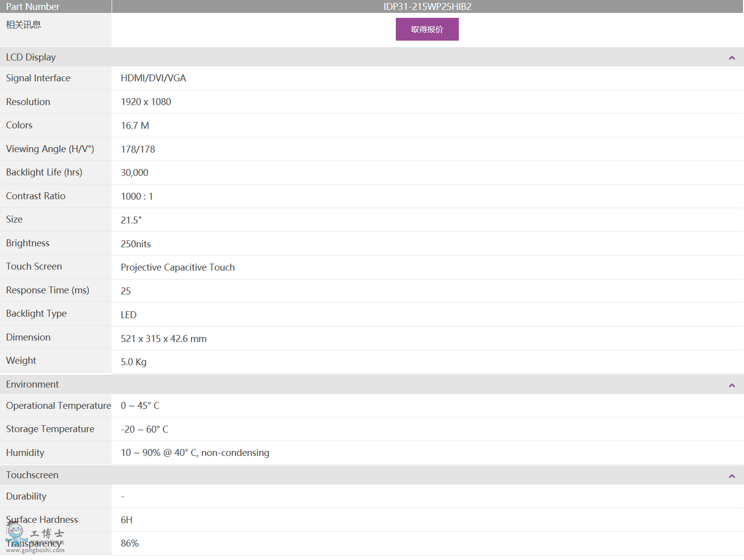Screen dimensions: 744x560
Task: Click the 相关讯息 row label
Action: (23, 25)
